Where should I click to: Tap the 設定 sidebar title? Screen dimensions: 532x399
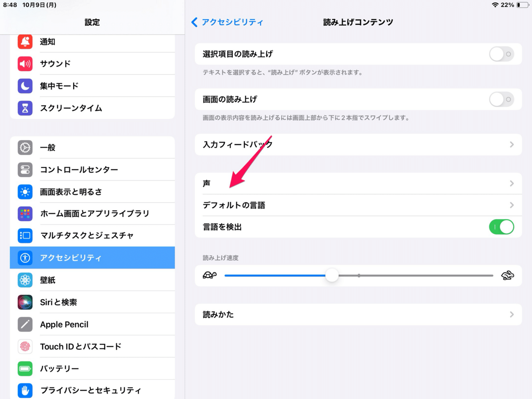(x=92, y=22)
